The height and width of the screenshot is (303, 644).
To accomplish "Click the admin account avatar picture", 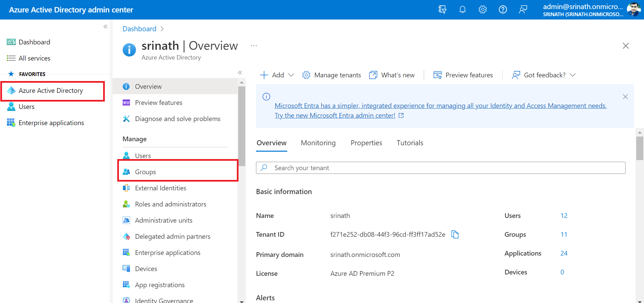I will (634, 10).
